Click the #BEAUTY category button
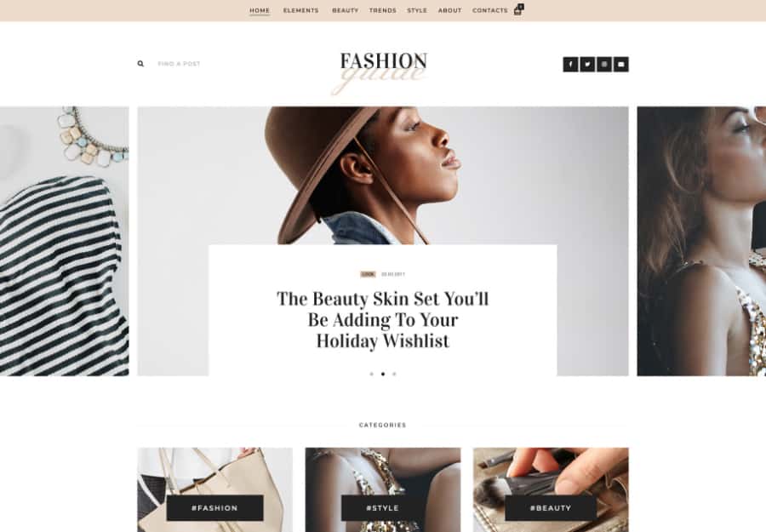This screenshot has height=532, width=766. [x=551, y=507]
